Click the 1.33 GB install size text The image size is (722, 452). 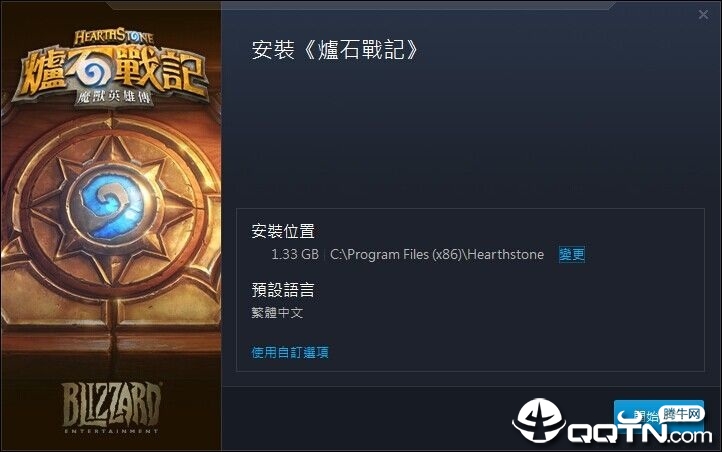295,255
